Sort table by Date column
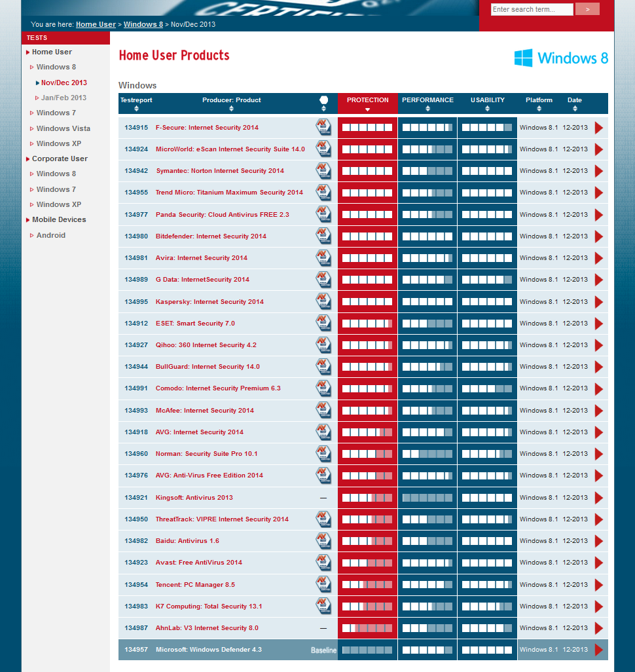Image resolution: width=635 pixels, height=672 pixels. [575, 109]
